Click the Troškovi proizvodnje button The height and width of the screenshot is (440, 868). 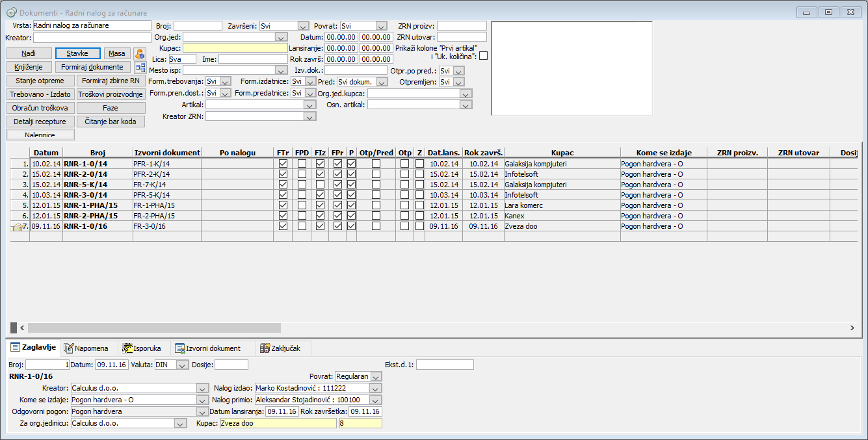point(110,94)
